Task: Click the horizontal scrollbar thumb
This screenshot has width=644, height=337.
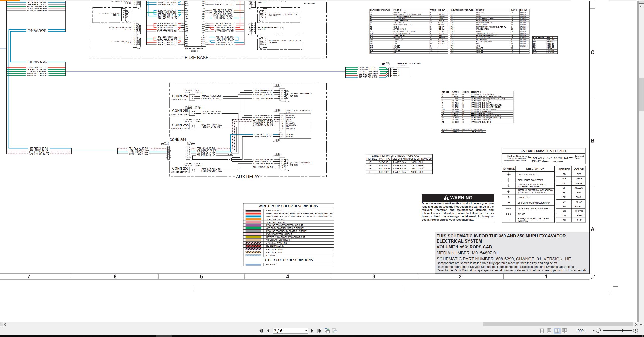Action: coord(558,324)
